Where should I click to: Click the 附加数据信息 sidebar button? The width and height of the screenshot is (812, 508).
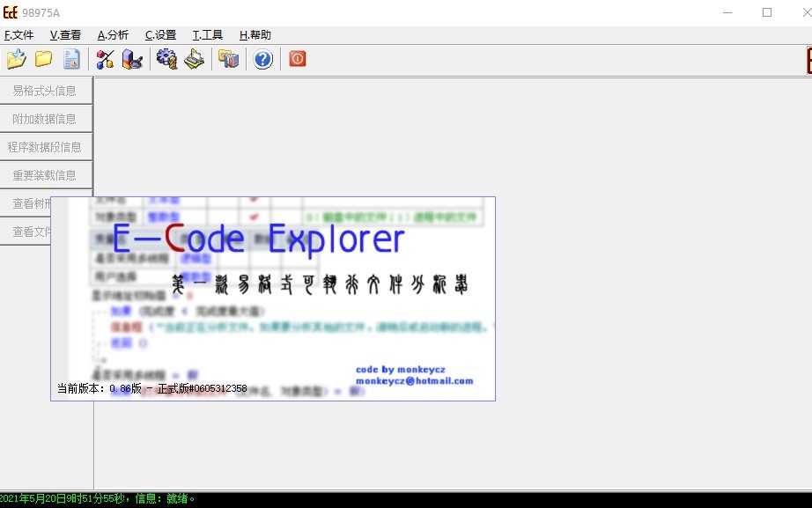(x=46, y=118)
